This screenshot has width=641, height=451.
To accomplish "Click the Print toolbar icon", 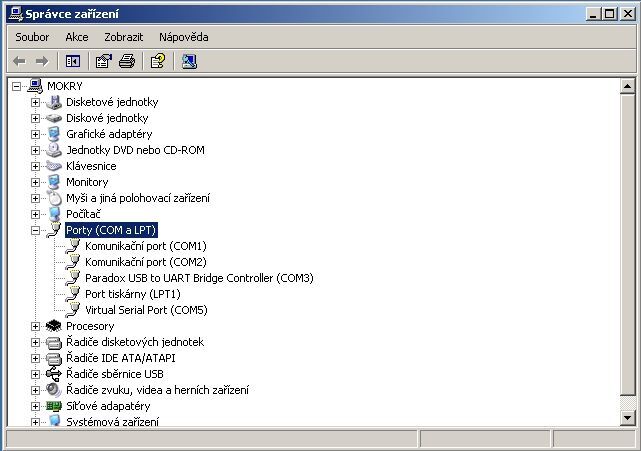I will pyautogui.click(x=126, y=61).
